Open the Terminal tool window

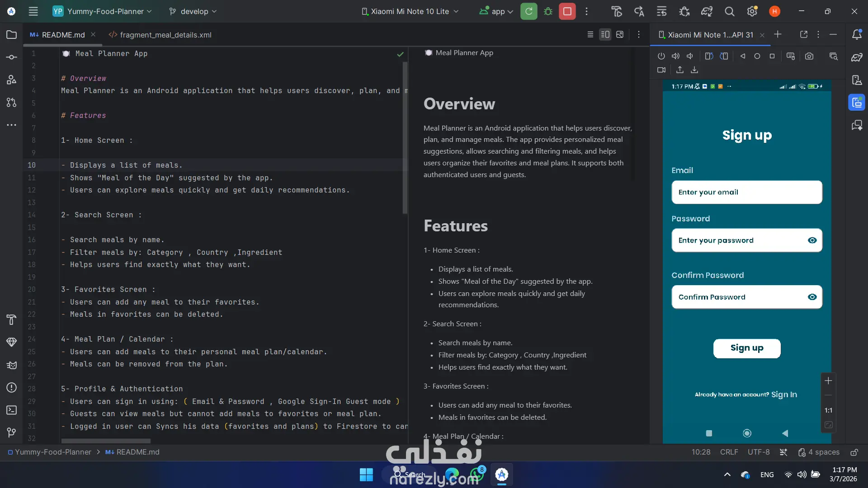pos(11,410)
